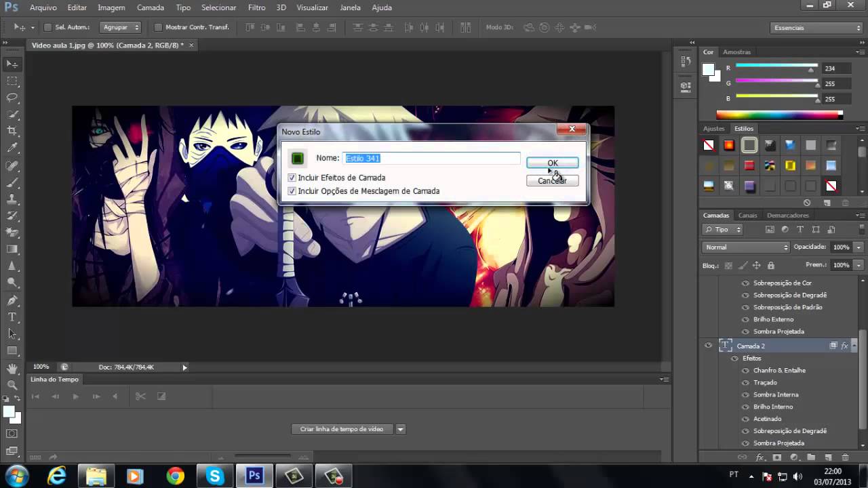Open the Estilos panel options menu
Screen dimensions: 868x488
pos(861,129)
